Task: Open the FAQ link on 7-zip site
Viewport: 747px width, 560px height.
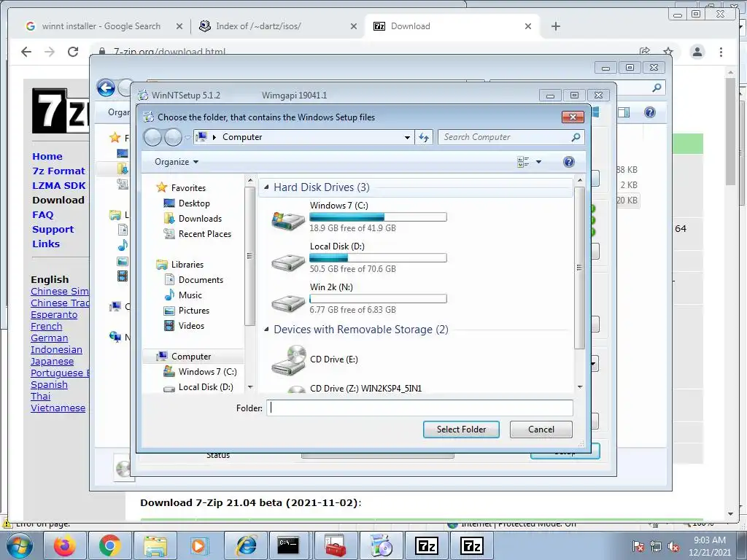Action: 43,215
